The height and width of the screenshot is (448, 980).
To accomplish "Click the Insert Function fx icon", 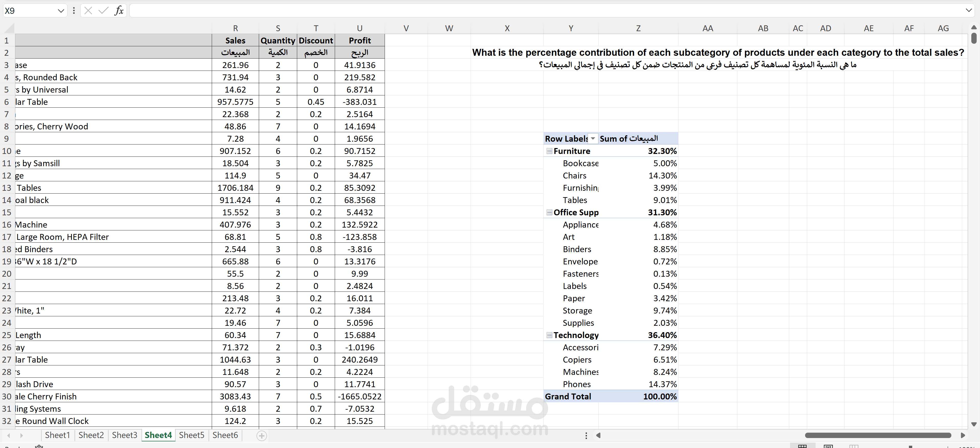I will tap(119, 10).
